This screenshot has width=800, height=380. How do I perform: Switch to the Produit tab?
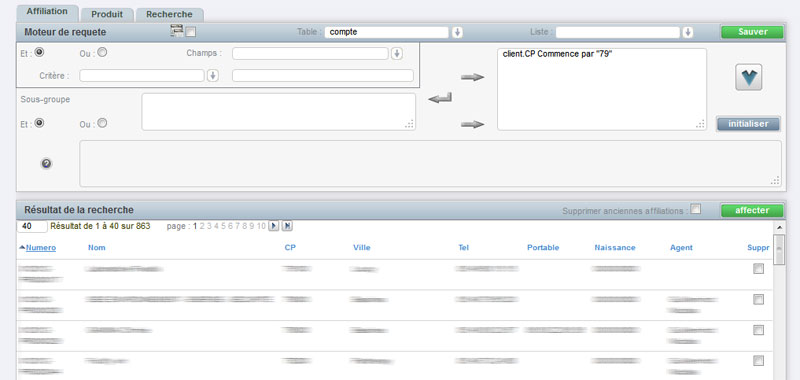pyautogui.click(x=107, y=14)
